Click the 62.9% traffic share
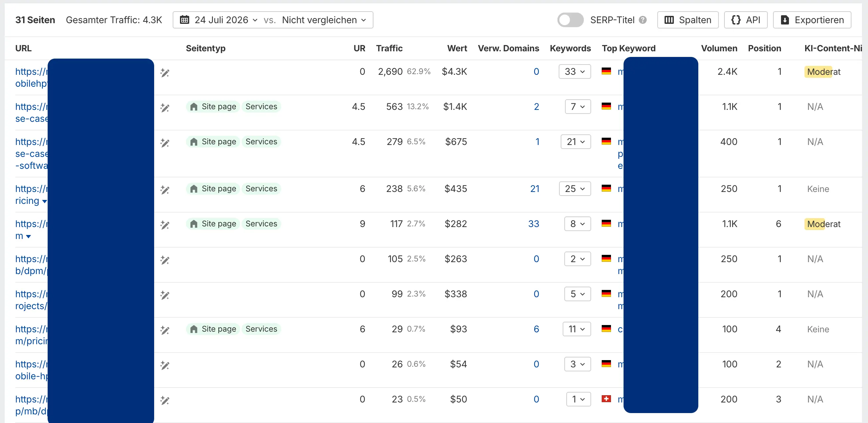 [418, 71]
